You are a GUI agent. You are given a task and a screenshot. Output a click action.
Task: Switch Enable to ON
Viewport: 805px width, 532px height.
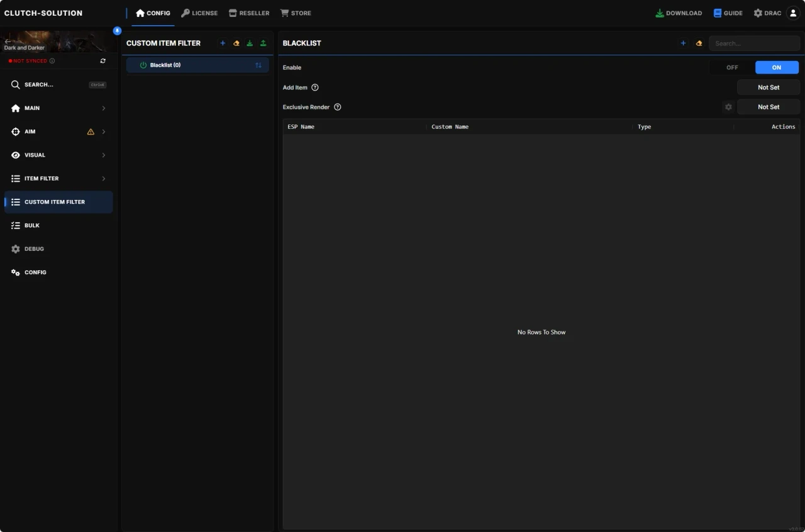point(777,67)
